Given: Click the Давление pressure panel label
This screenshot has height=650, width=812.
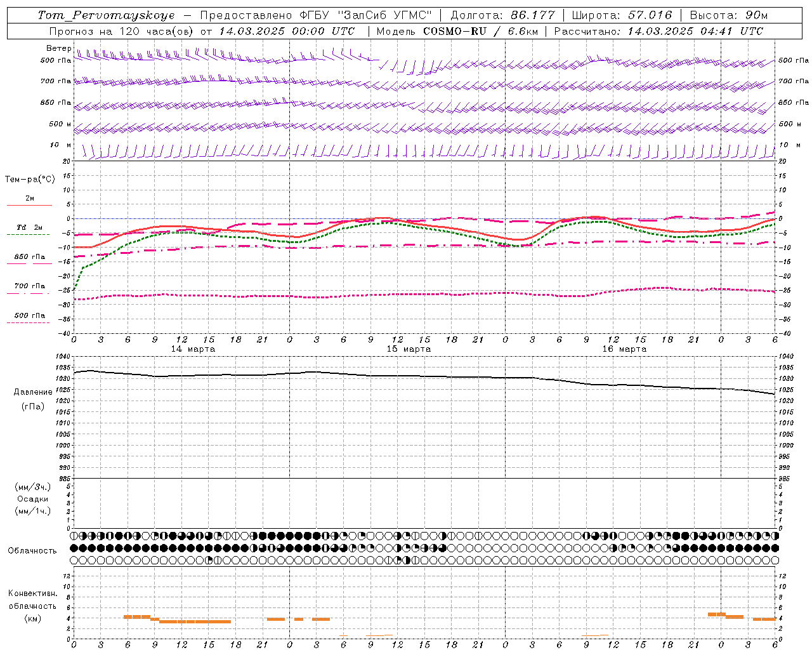Looking at the screenshot, I should tap(33, 392).
